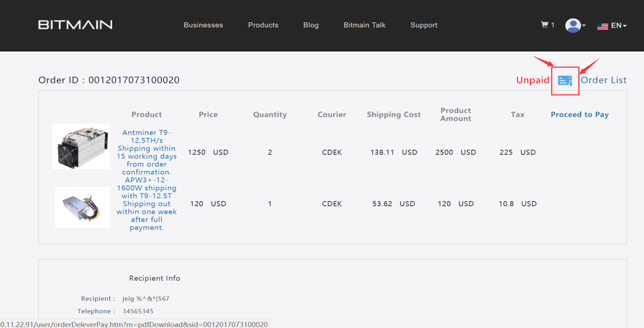The image size is (644, 328).
Task: Click the Antminer T9 product thumbnail
Action: tap(81, 147)
